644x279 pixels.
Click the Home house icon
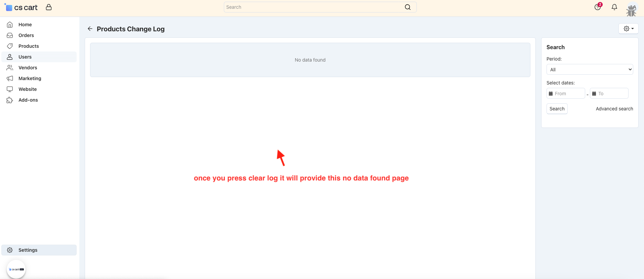[x=10, y=25]
